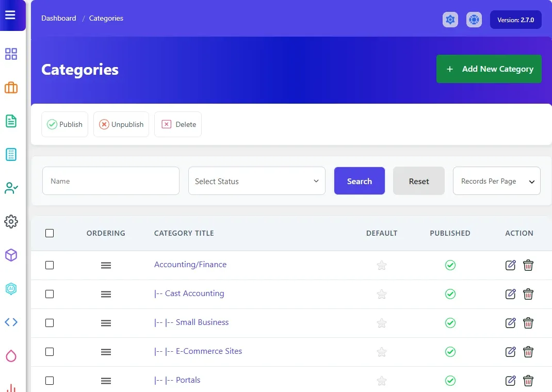Open the E-Commerce Sites category link
Image resolution: width=552 pixels, height=392 pixels.
point(198,351)
